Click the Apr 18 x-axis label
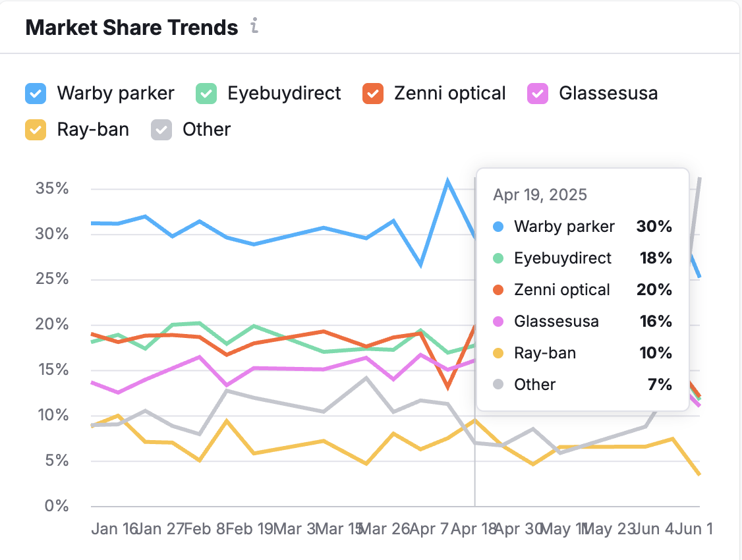Screen dimensions: 742x560 coord(474,529)
